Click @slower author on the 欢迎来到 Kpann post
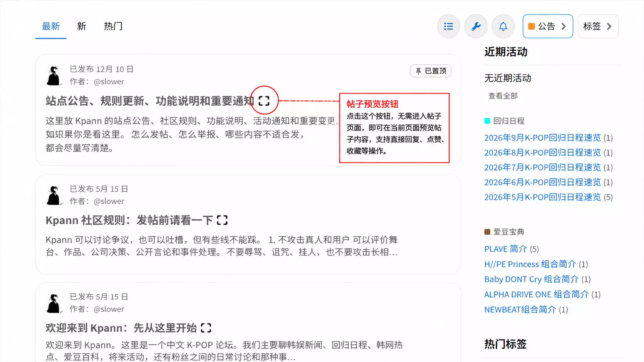The image size is (644, 362). [109, 309]
